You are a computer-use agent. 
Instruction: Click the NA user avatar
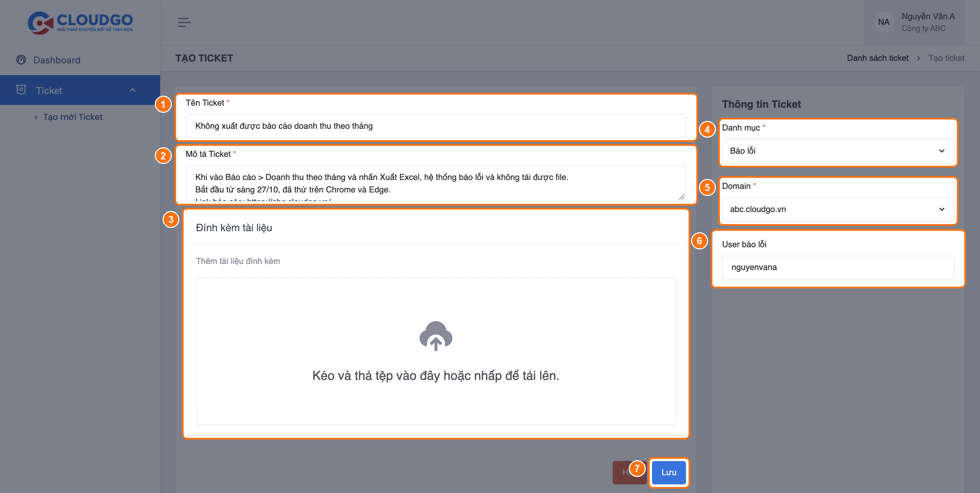click(x=883, y=22)
